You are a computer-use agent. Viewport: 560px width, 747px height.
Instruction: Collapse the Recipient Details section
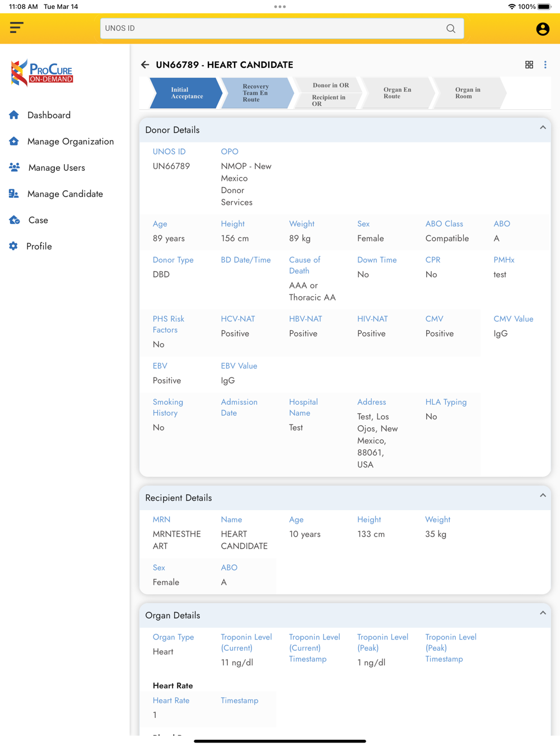click(x=543, y=496)
